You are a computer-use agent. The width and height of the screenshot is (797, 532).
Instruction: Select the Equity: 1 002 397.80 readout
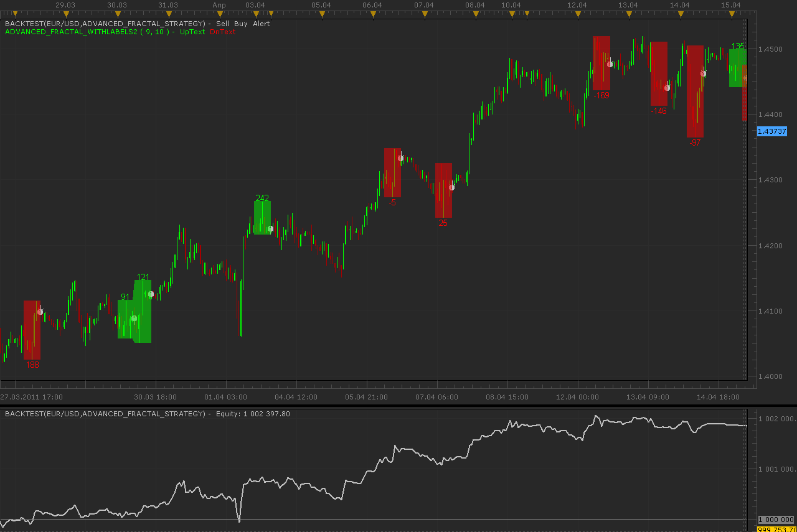click(x=253, y=413)
